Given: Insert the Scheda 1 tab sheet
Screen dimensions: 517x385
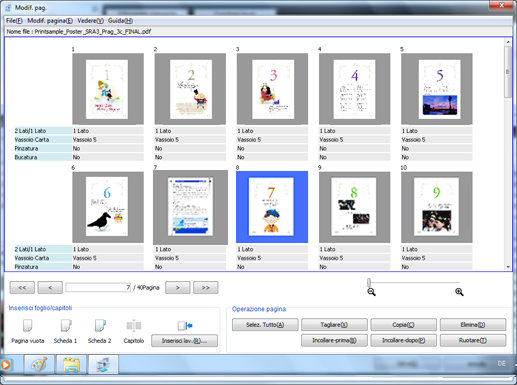Looking at the screenshot, I should point(66,325).
